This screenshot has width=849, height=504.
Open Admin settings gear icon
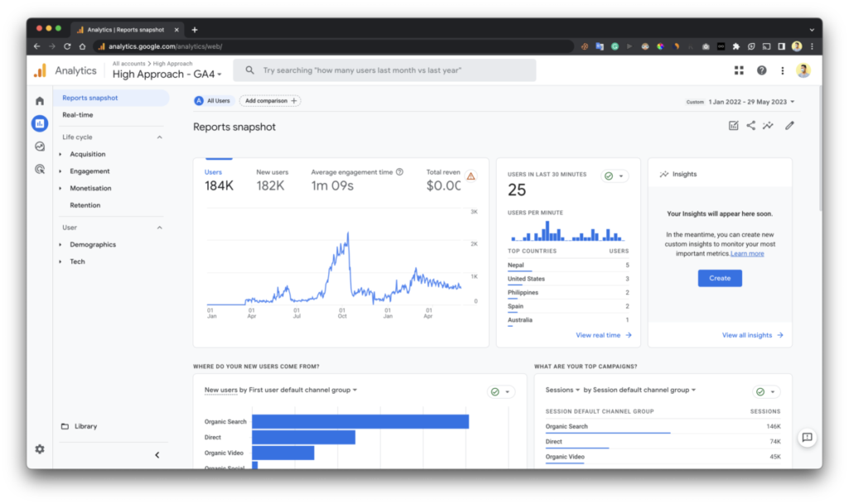40,449
